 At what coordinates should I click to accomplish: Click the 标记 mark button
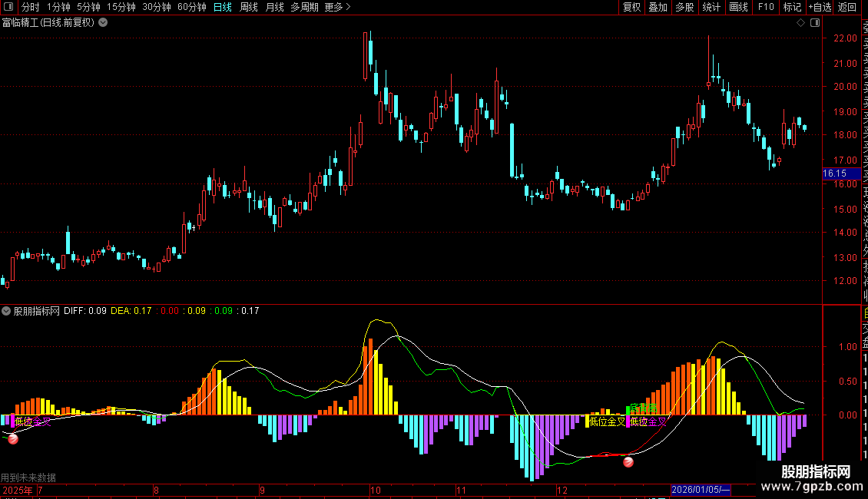coord(792,7)
